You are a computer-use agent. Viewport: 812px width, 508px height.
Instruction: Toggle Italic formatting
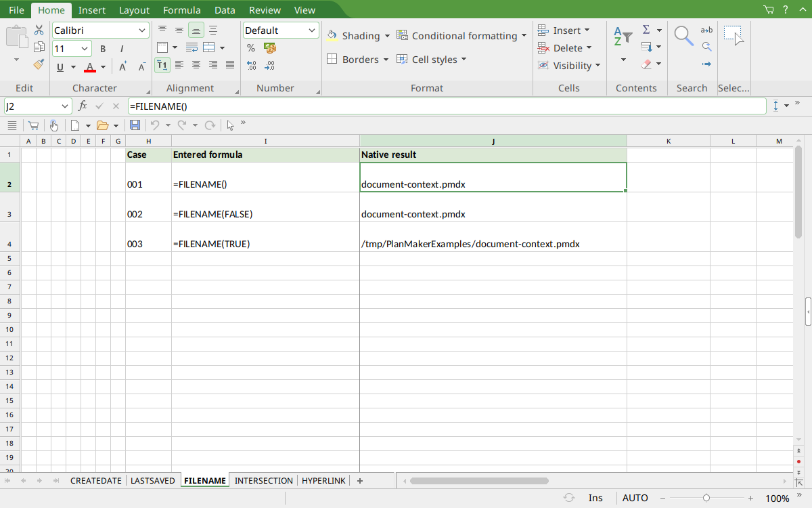[122, 49]
